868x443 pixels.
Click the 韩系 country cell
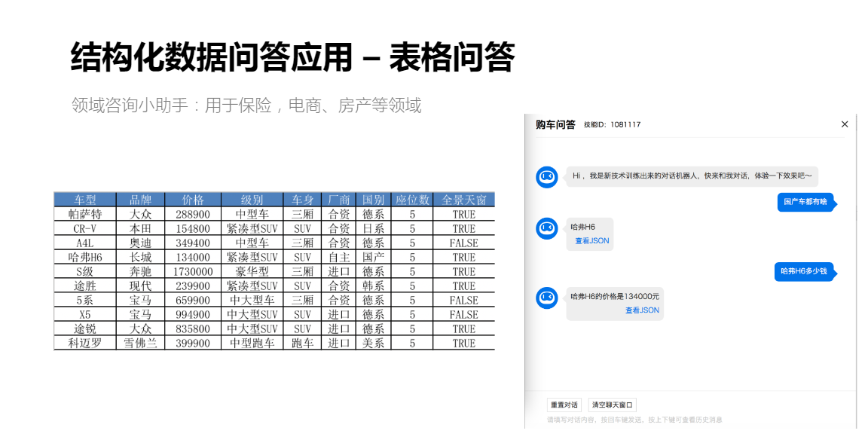click(x=373, y=286)
